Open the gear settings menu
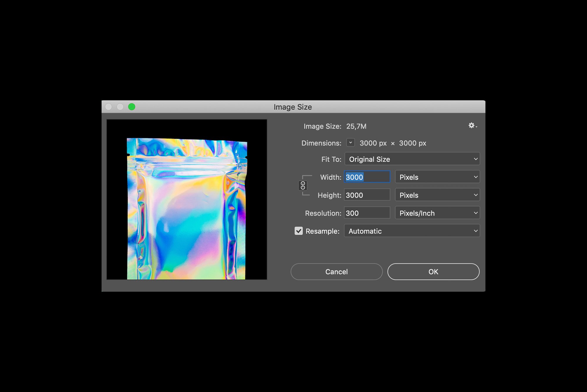 click(x=472, y=126)
